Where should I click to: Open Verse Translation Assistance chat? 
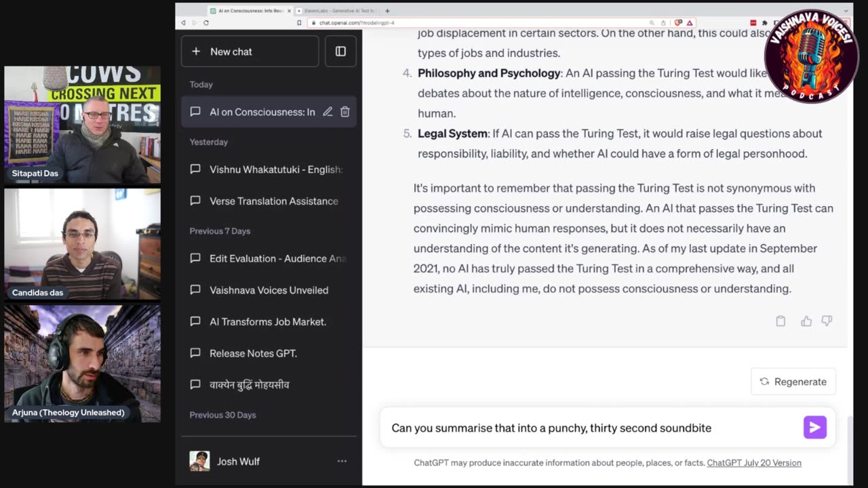(x=269, y=201)
